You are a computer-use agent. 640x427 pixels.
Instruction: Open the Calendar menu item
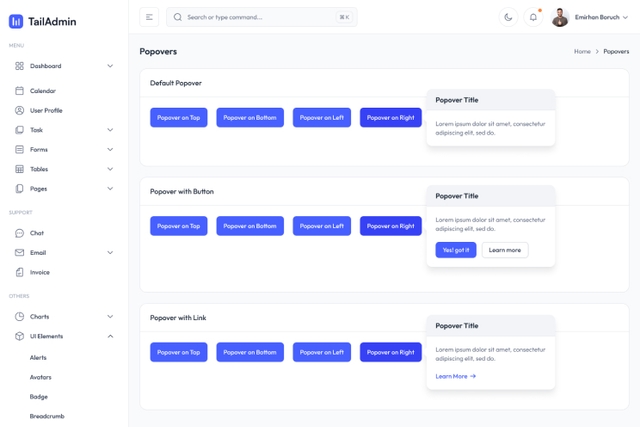point(64,91)
